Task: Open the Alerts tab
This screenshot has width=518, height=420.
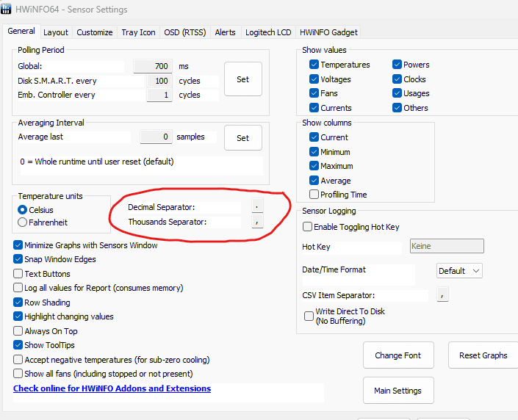Action: tap(225, 32)
